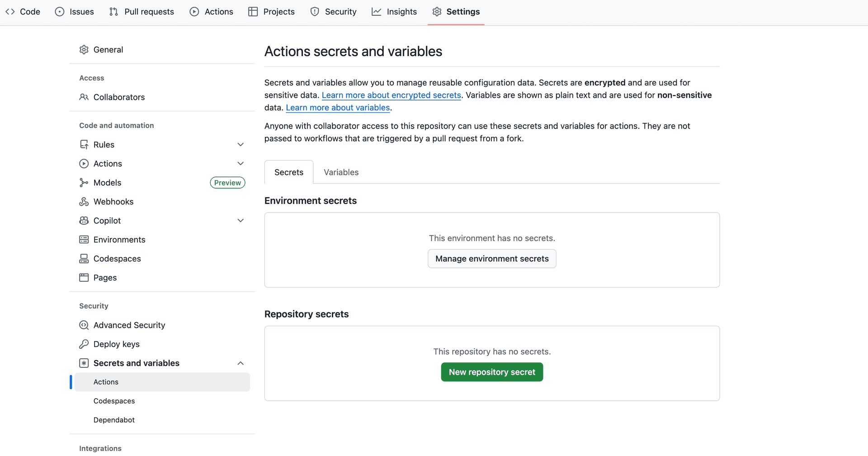This screenshot has width=868, height=456.
Task: Open Learn more about encrypted secrets link
Action: pos(391,95)
